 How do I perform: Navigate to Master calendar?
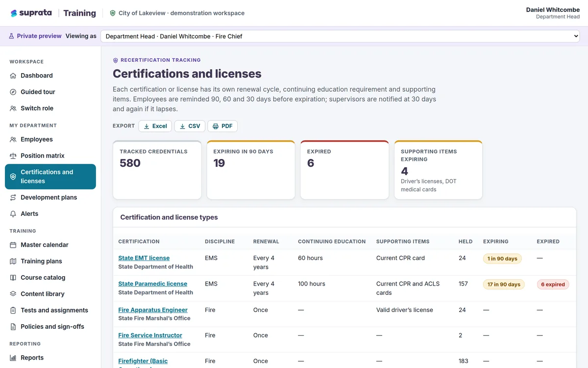pyautogui.click(x=50, y=245)
